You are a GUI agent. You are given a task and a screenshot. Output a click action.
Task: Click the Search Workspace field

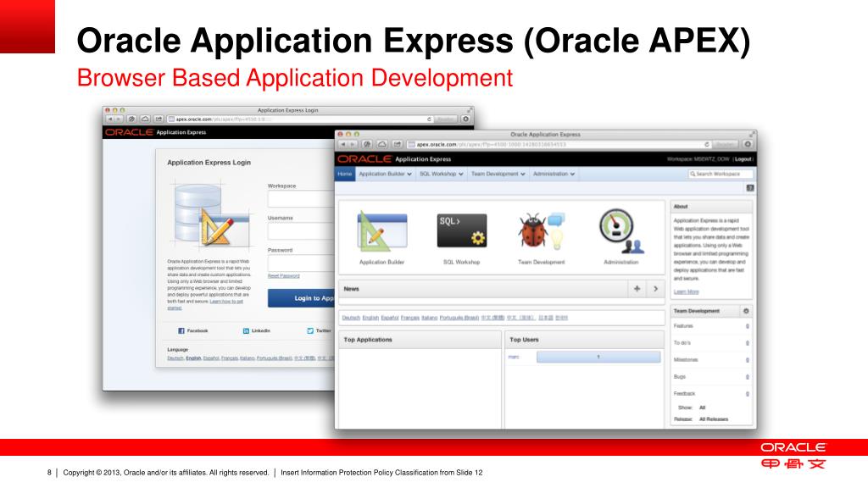(x=721, y=174)
